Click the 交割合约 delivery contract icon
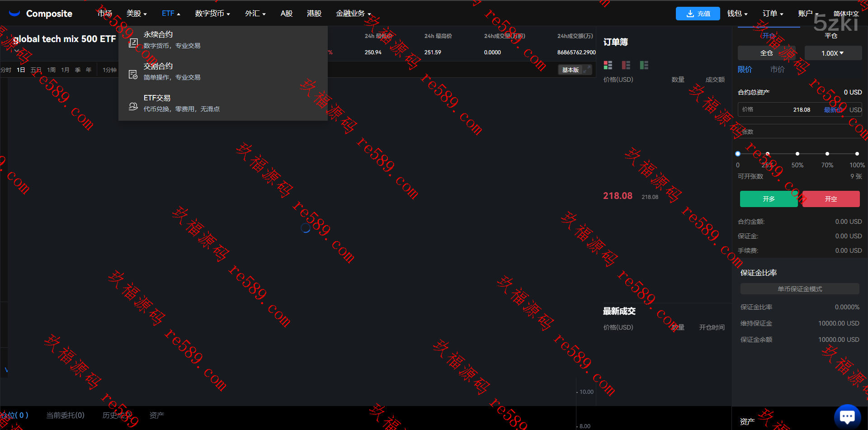This screenshot has height=430, width=868. (133, 75)
